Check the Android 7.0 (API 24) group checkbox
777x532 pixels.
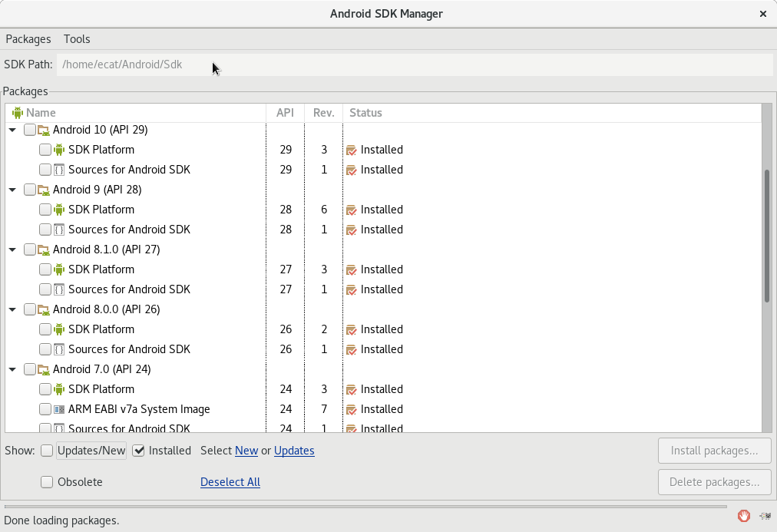pyautogui.click(x=30, y=369)
